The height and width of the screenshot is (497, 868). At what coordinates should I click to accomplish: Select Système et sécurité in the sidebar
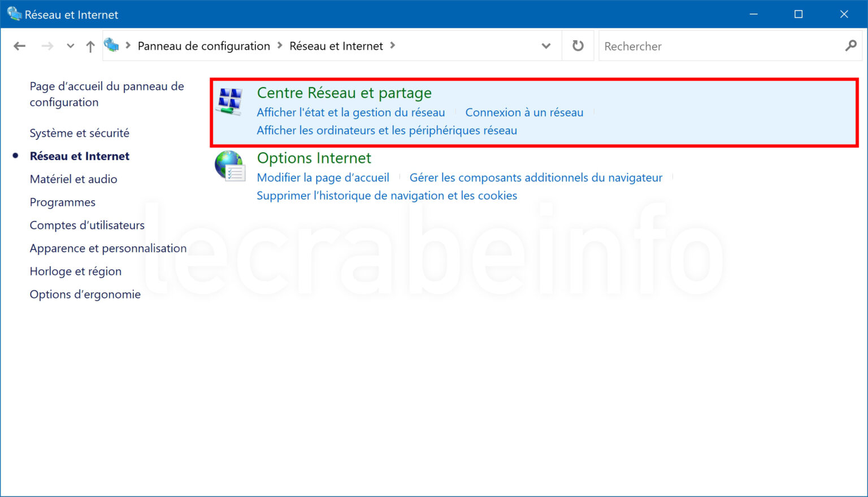pos(79,133)
